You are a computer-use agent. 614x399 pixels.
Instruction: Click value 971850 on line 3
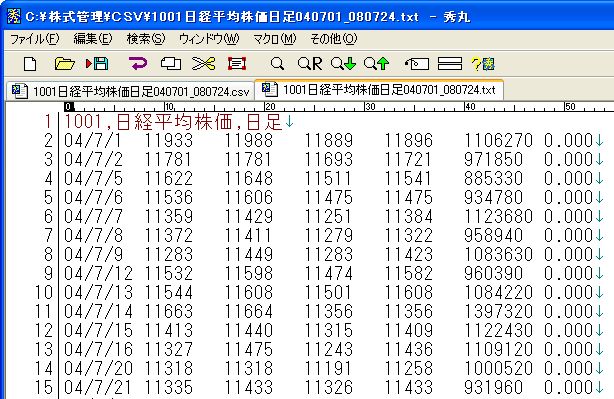[493, 160]
